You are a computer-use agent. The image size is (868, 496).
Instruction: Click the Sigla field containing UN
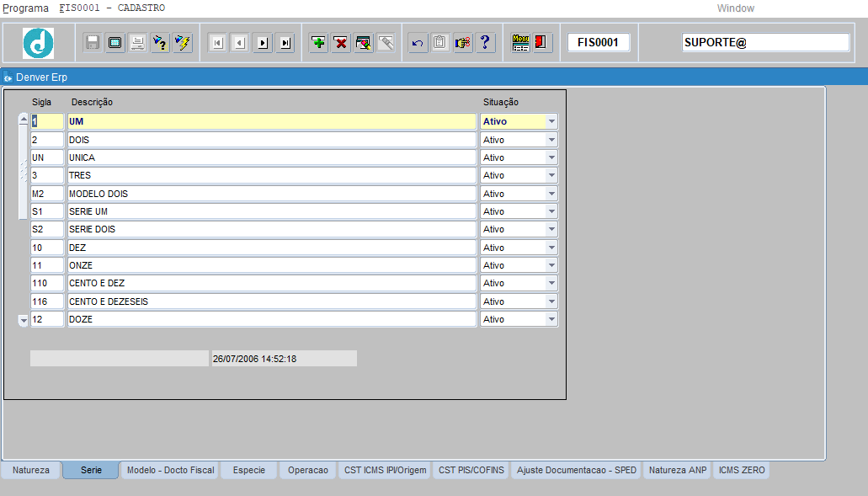coord(47,157)
